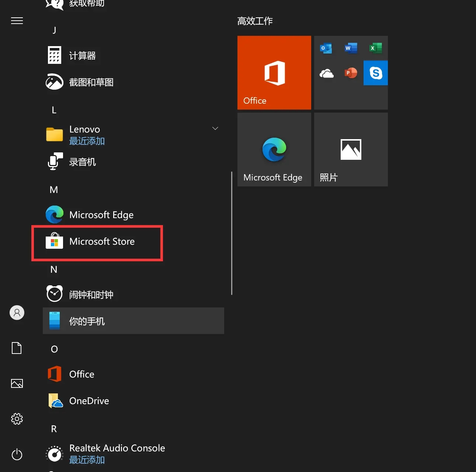
Task: Open Snip & Sketch (截图和草图)
Action: (91, 82)
